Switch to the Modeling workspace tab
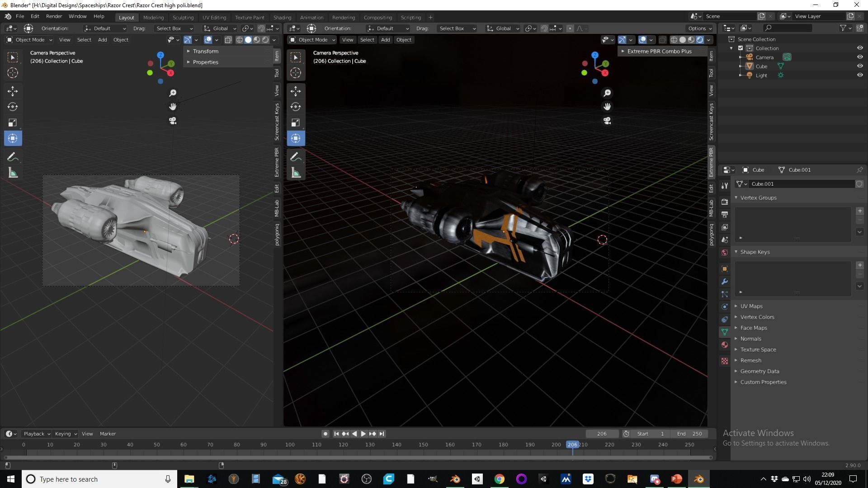868x488 pixels. pos(153,18)
